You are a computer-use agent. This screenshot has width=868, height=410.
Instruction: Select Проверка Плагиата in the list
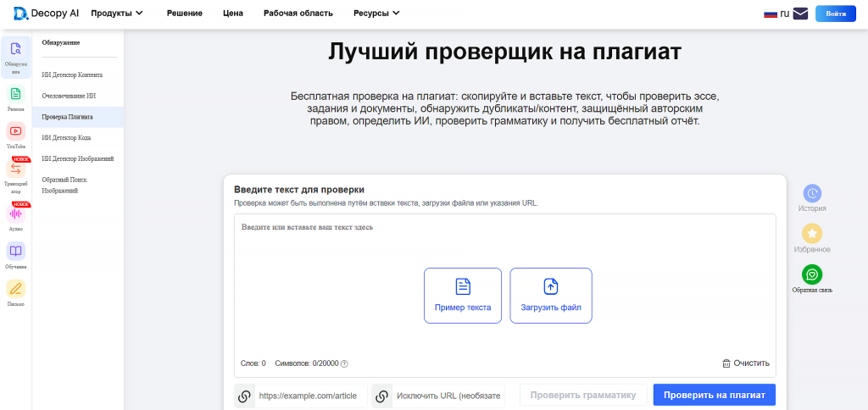coord(78,117)
